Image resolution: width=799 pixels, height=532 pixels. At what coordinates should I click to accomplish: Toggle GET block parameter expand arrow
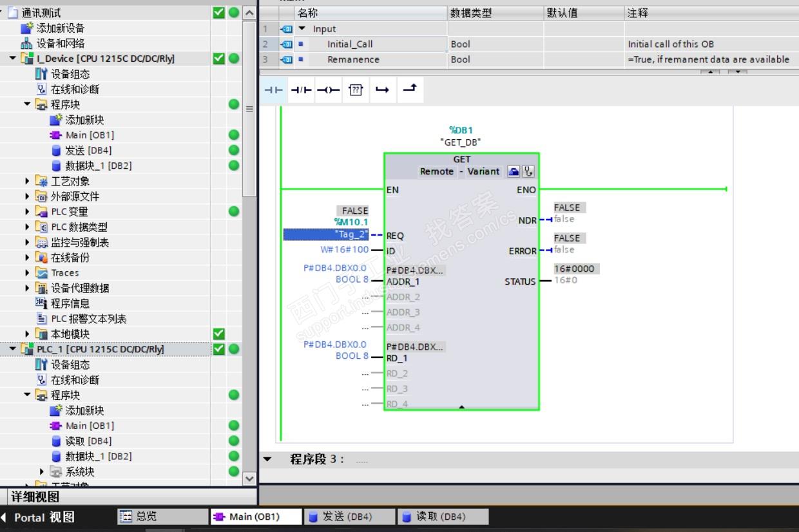click(x=461, y=407)
